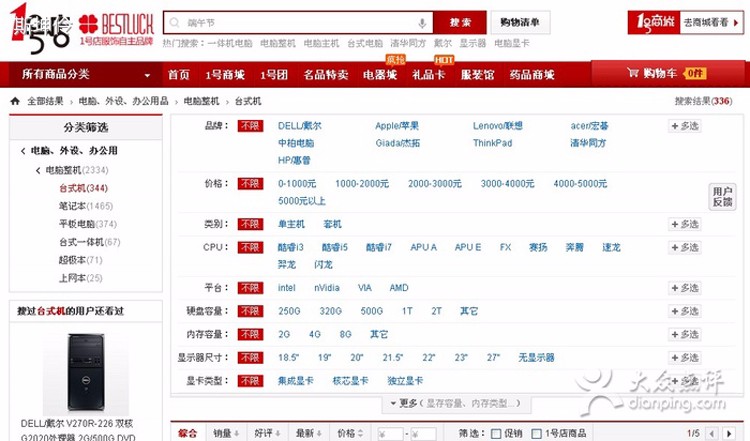
Task: Enable multi-select for CPU filter
Action: 684,248
